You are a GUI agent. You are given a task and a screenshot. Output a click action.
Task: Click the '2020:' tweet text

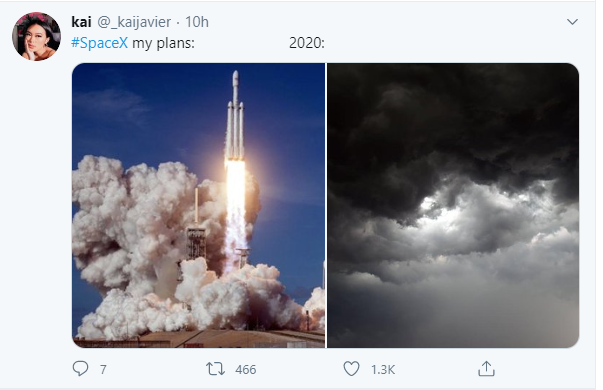click(307, 43)
